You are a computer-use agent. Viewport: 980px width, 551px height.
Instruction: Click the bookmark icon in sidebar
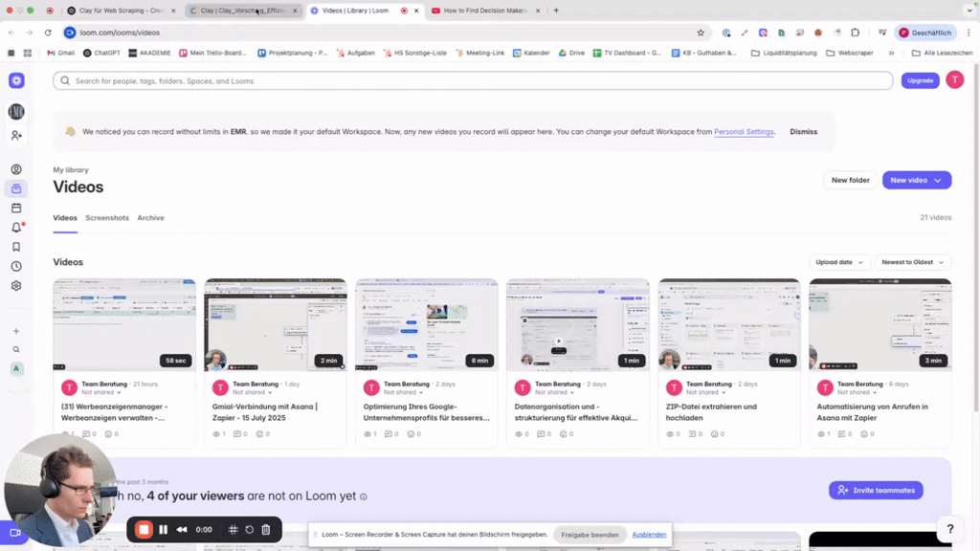16,246
